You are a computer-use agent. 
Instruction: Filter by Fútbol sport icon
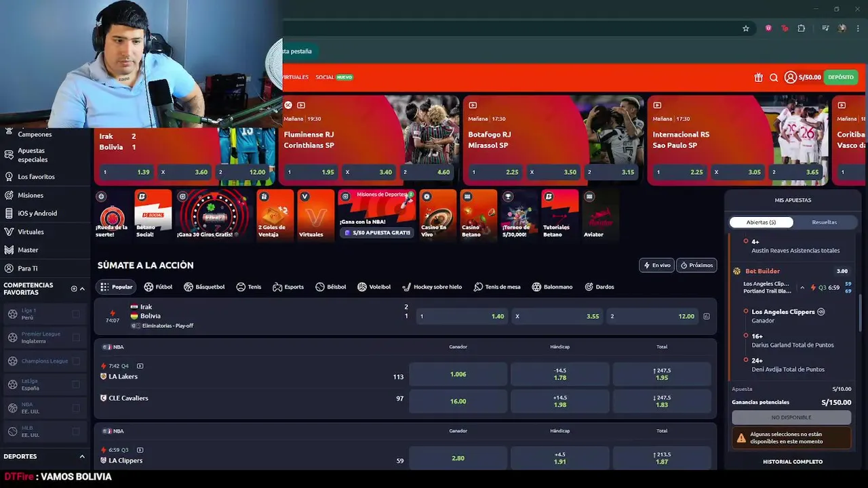158,287
